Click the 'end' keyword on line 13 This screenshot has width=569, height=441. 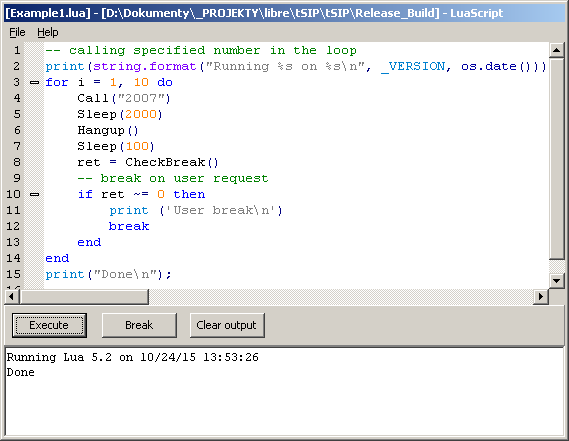(89, 242)
